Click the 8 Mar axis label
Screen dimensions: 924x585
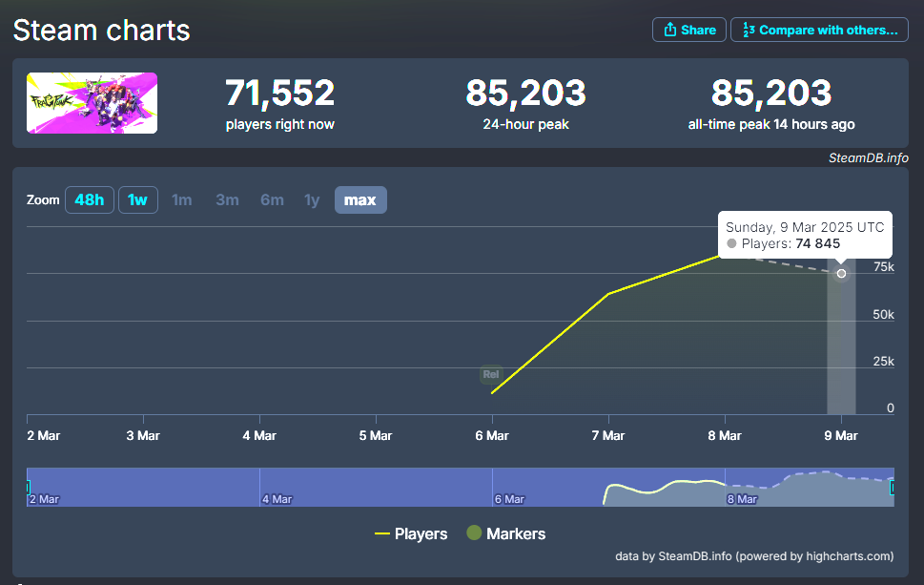coord(725,436)
